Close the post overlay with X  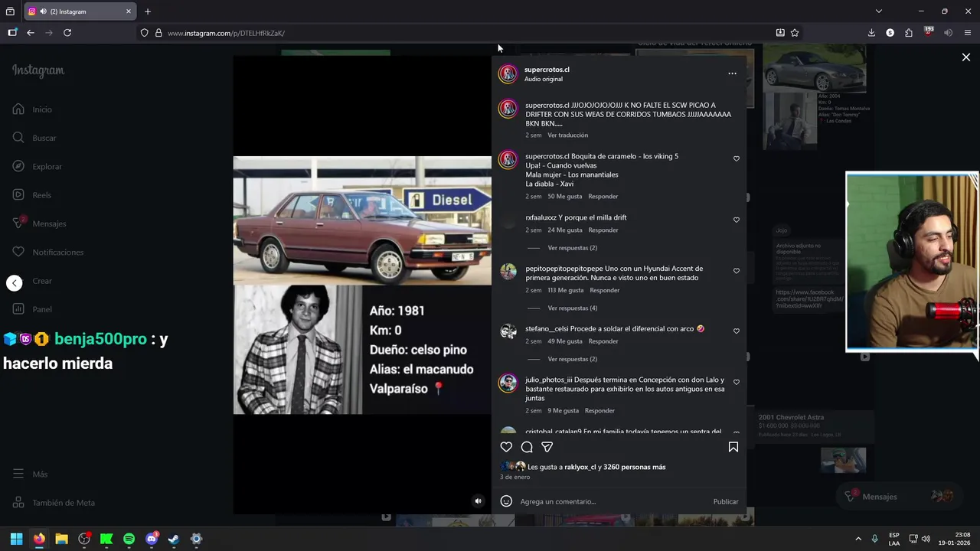pos(966,57)
